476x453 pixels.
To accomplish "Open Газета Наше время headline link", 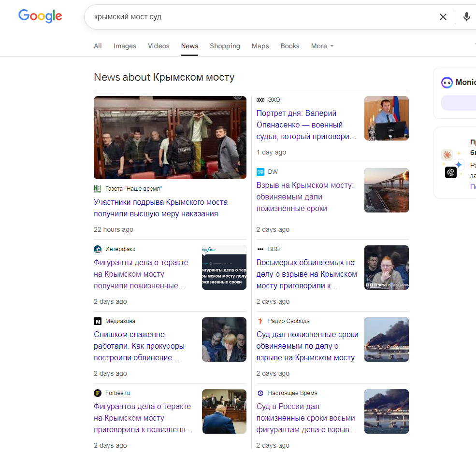I will (x=160, y=208).
